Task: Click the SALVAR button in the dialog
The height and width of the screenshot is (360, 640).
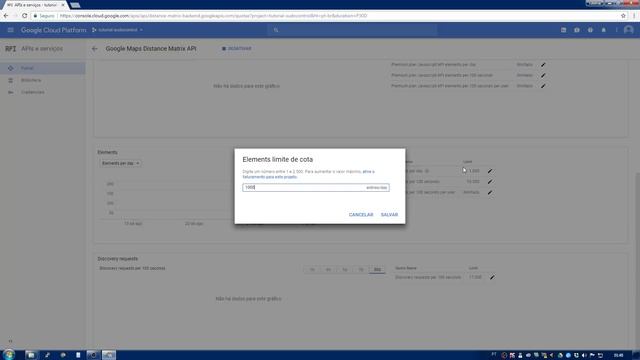Action: tap(389, 215)
